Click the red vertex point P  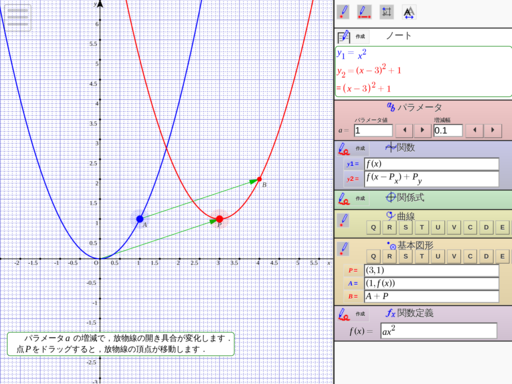(x=219, y=219)
